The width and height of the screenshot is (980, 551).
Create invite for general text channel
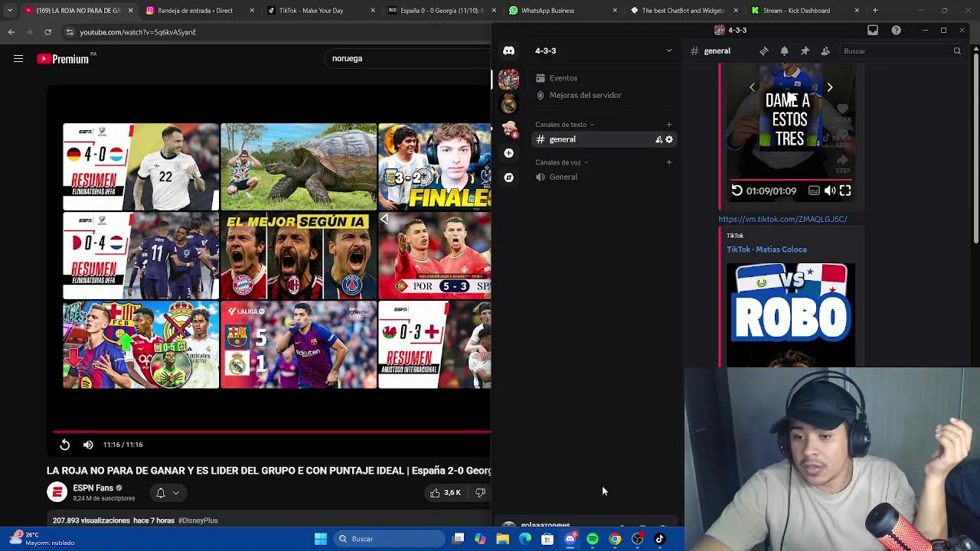point(658,139)
